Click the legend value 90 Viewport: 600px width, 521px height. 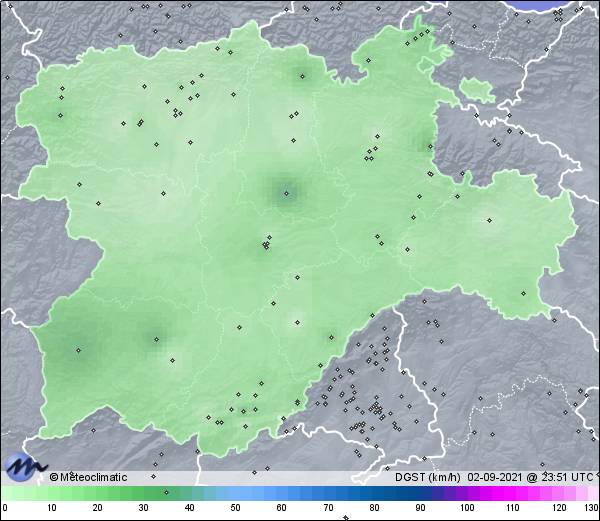coord(421,508)
